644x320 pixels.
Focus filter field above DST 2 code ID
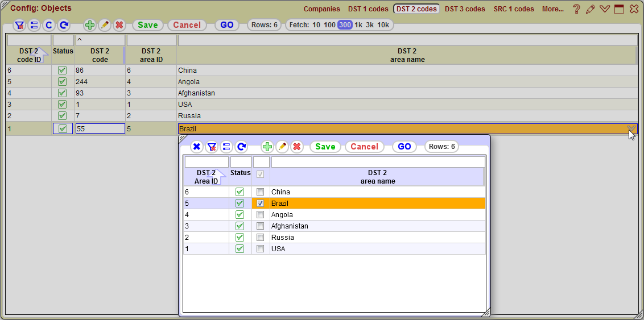[29, 40]
